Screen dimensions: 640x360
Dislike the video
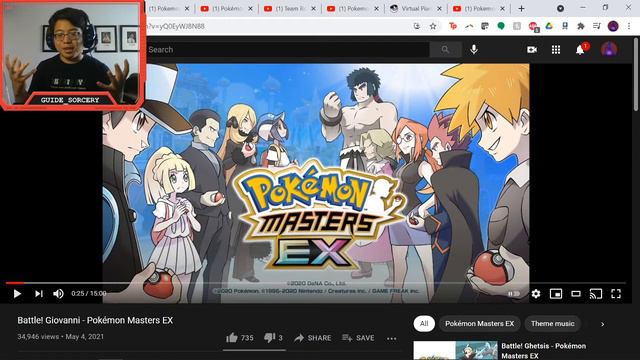tap(273, 338)
